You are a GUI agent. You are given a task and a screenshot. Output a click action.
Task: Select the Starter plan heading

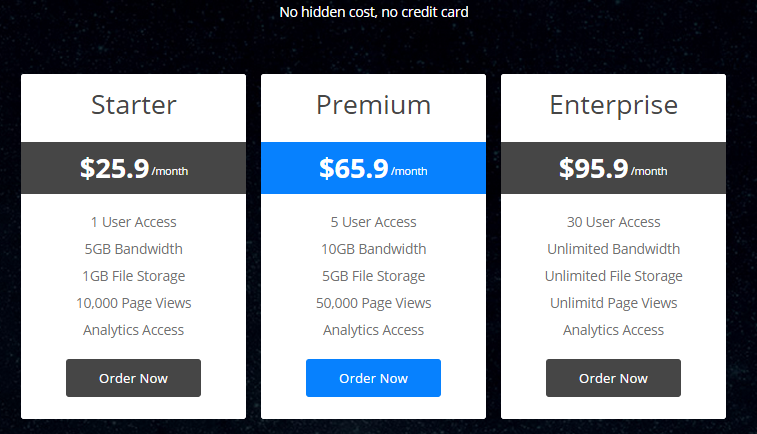(134, 105)
